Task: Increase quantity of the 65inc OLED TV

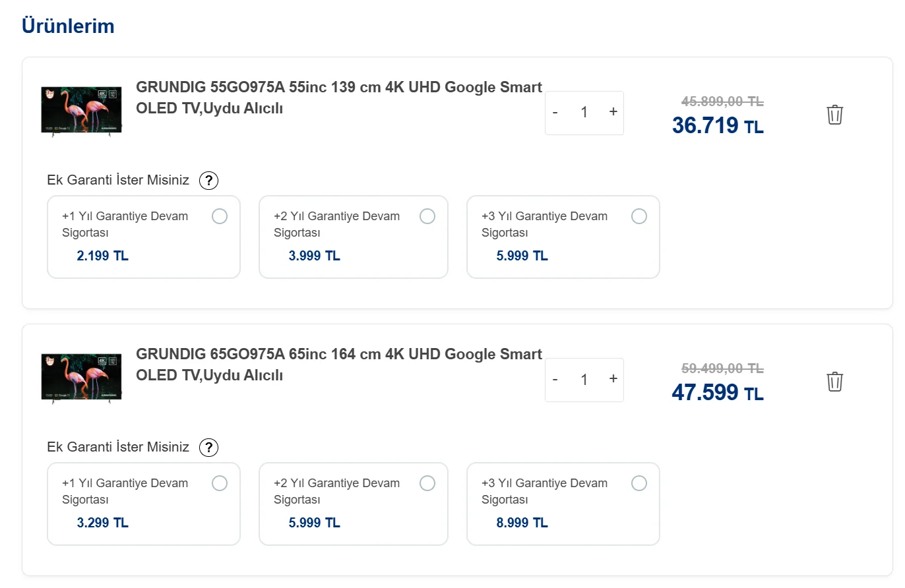Action: click(613, 379)
